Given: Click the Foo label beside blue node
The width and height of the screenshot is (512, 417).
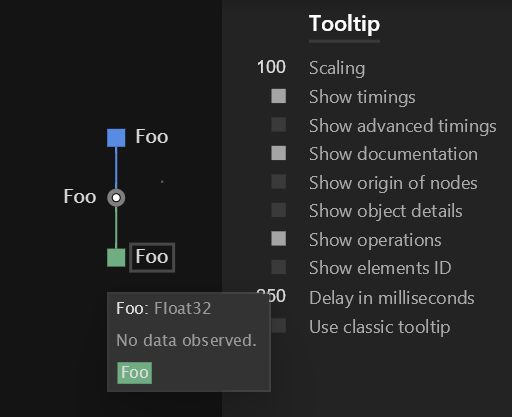Looking at the screenshot, I should pyautogui.click(x=152, y=137).
